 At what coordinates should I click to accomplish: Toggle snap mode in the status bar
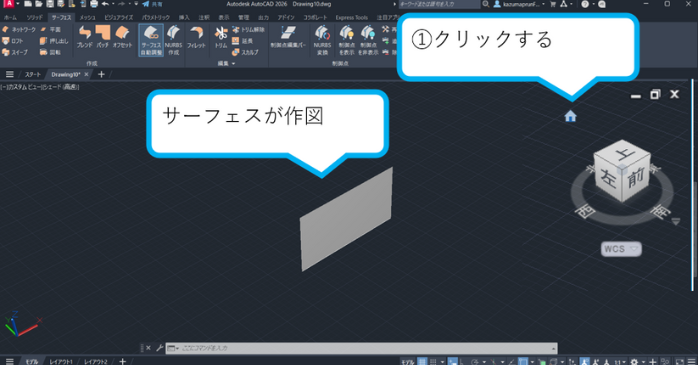tap(433, 361)
